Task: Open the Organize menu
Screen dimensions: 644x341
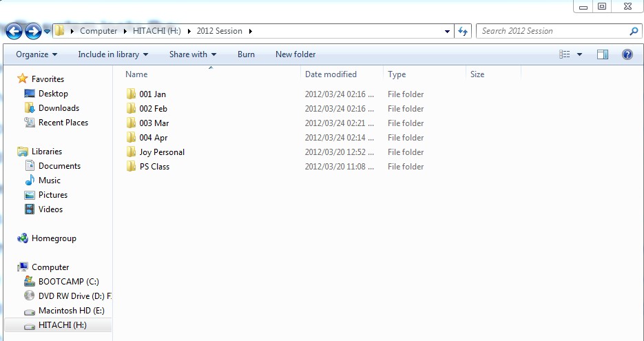Action: tap(37, 54)
